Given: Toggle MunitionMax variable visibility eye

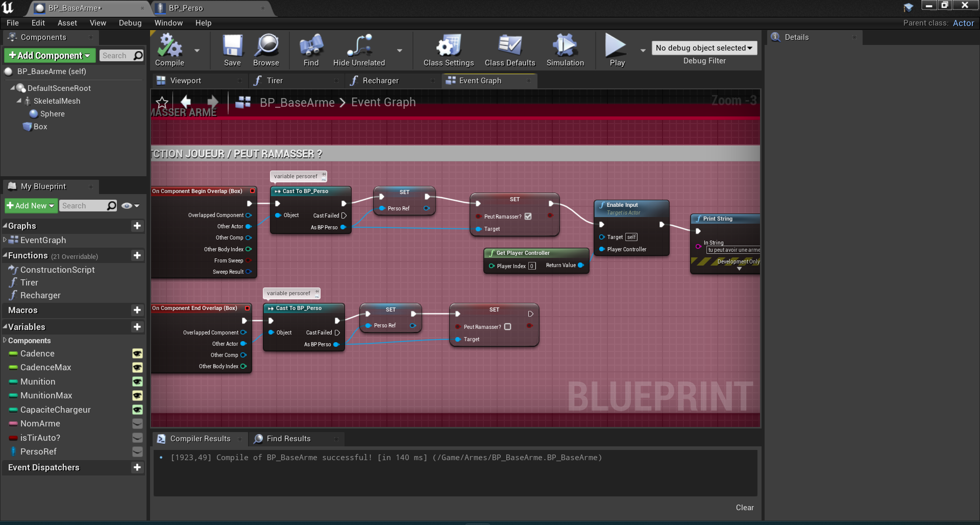Looking at the screenshot, I should coord(137,395).
